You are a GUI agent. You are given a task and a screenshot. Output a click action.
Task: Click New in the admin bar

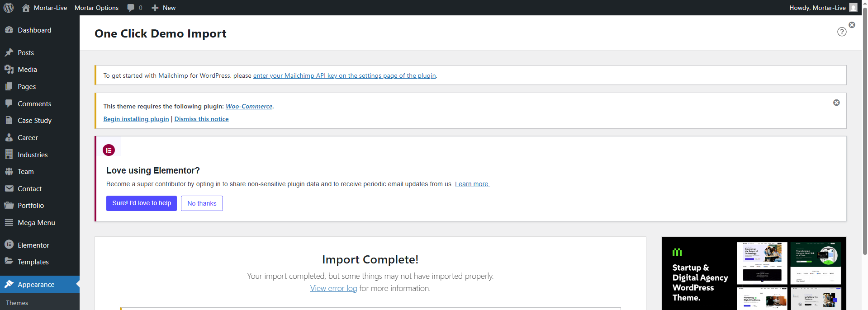pos(169,8)
